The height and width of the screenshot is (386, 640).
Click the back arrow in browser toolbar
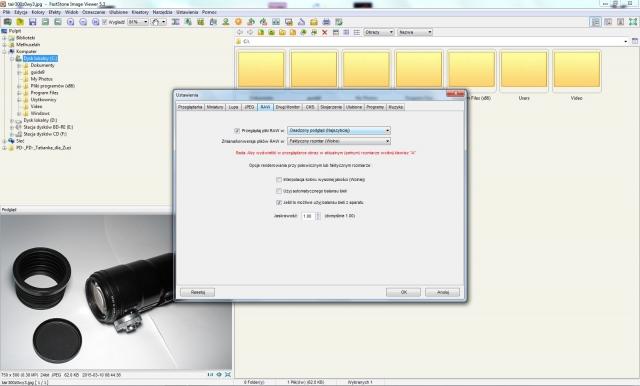click(240, 32)
